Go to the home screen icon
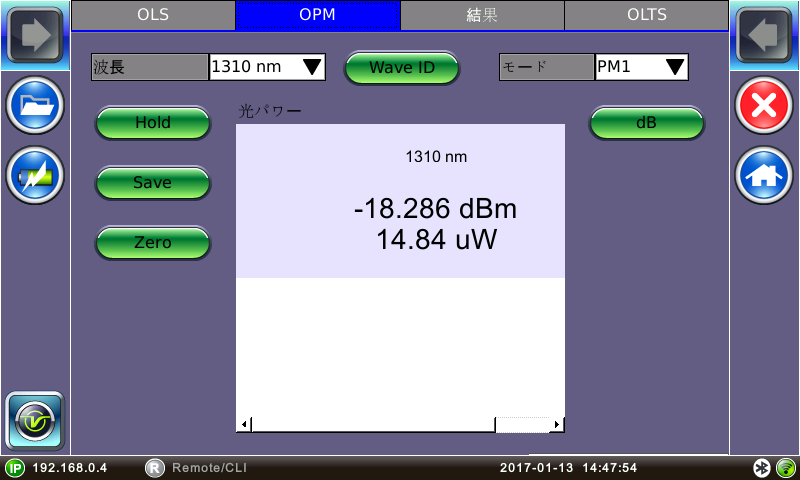Screen dimensions: 800x480 764,177
